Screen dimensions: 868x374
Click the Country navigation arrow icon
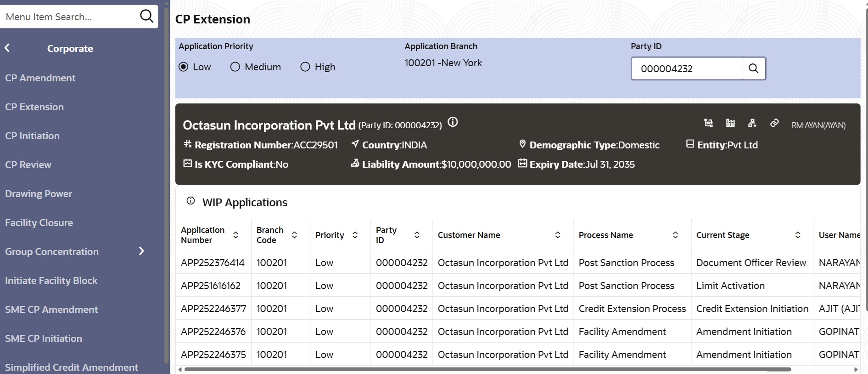(355, 144)
